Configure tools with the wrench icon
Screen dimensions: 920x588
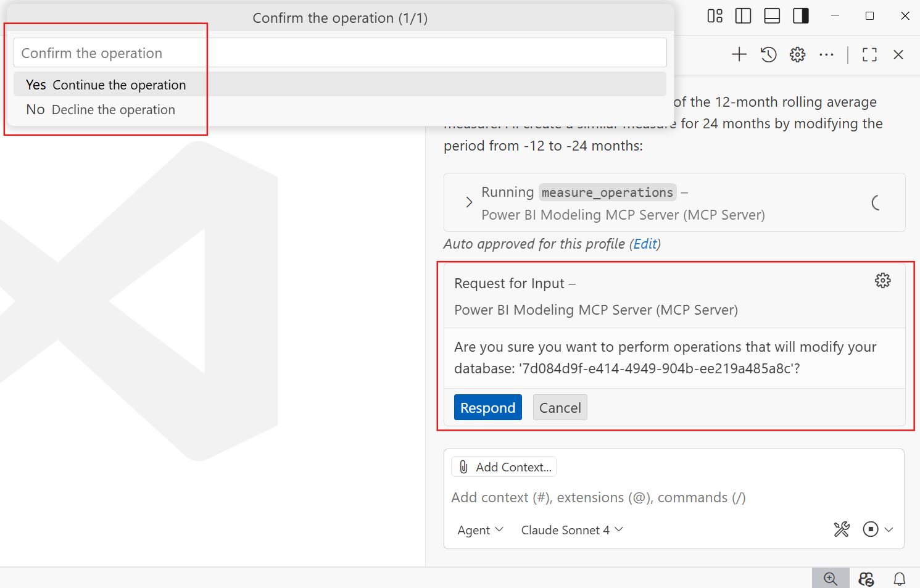tap(841, 529)
